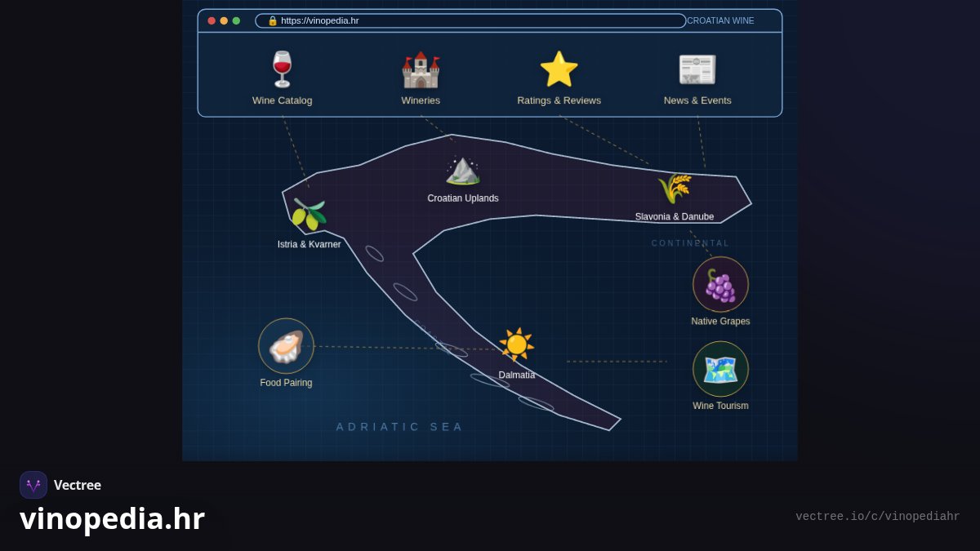980x551 pixels.
Task: Select the Dalmatia sun icon
Action: (x=517, y=344)
